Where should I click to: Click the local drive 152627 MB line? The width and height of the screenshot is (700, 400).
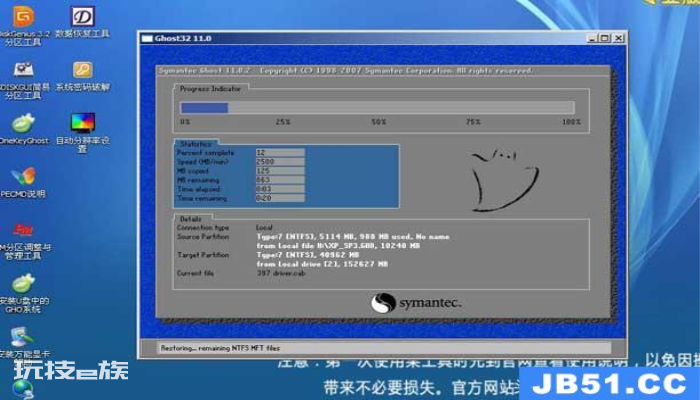click(x=322, y=264)
